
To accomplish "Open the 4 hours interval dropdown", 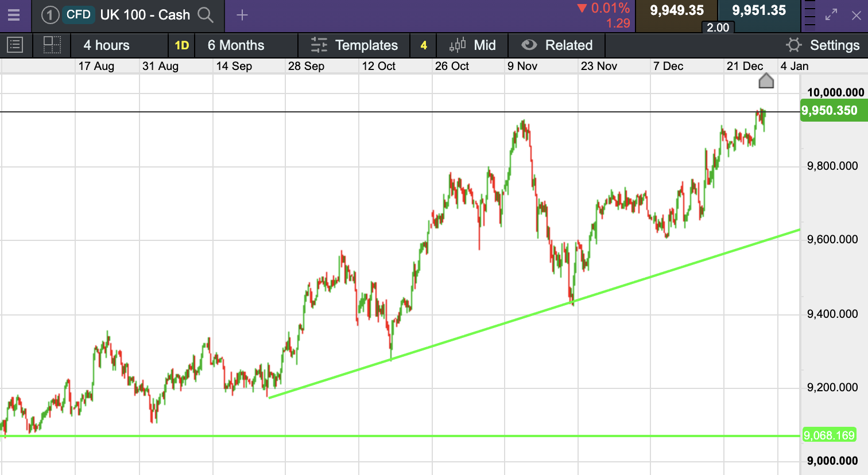I will (107, 45).
